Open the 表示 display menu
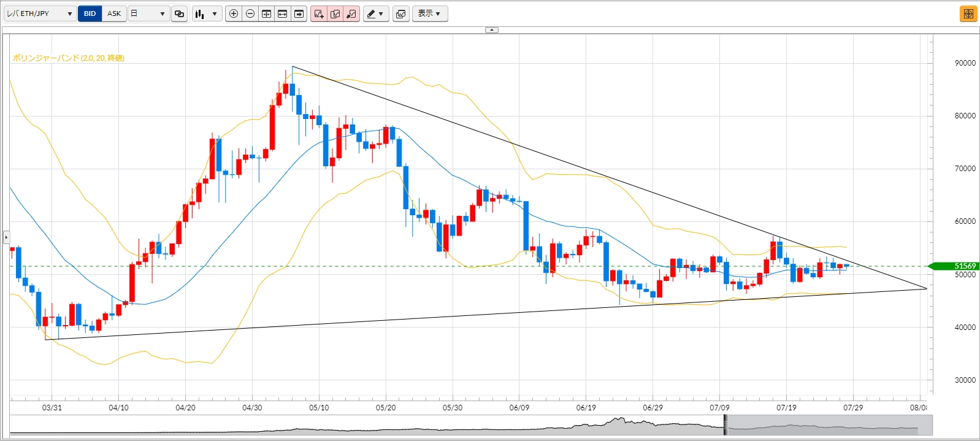980x441 pixels. click(429, 13)
